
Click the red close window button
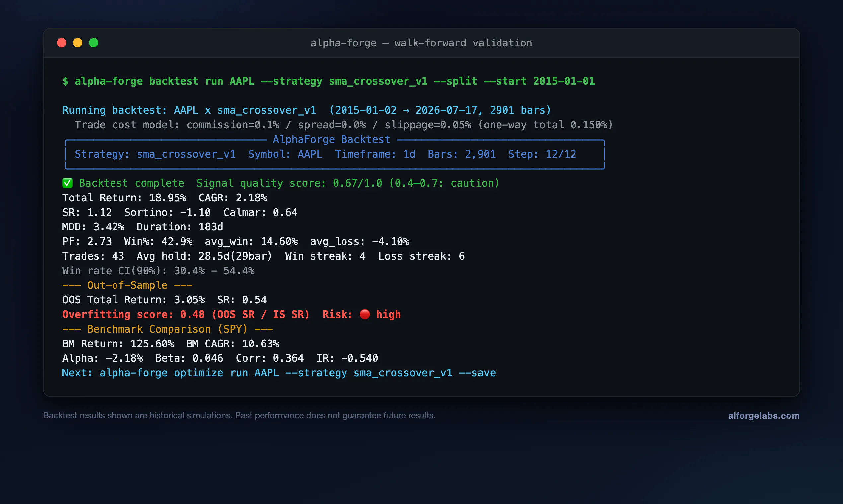coord(61,43)
